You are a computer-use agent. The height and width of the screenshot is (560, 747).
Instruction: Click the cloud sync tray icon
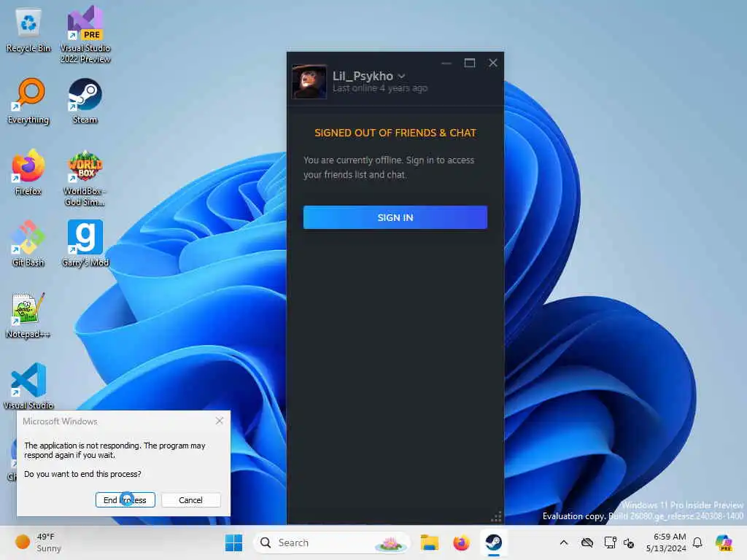point(587,542)
